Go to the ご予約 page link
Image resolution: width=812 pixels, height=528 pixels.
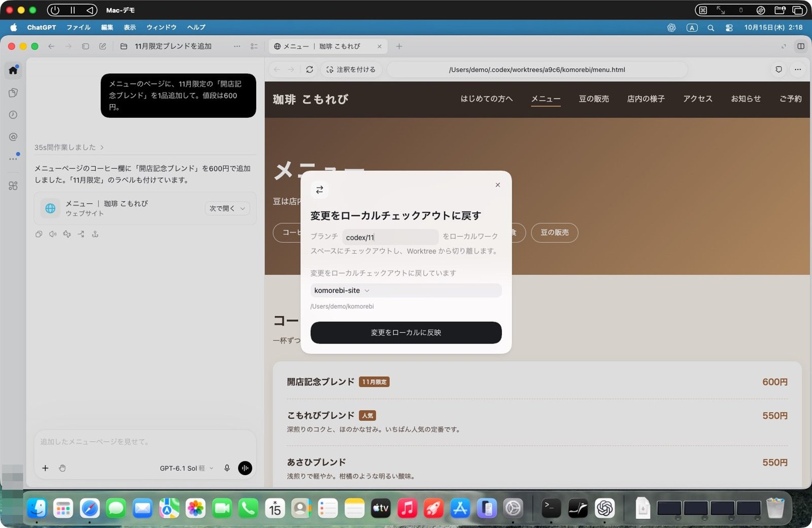(x=791, y=99)
